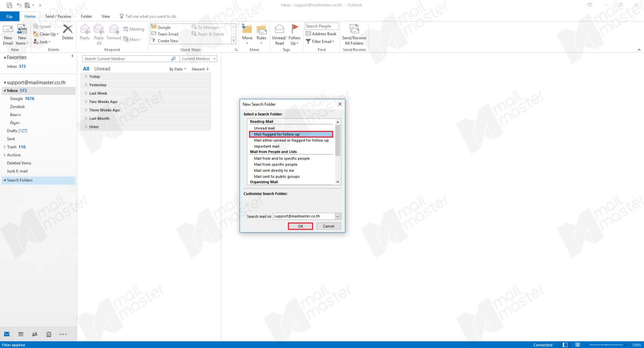Click the Search People field
Image resolution: width=644 pixels, height=348 pixels.
pyautogui.click(x=321, y=26)
